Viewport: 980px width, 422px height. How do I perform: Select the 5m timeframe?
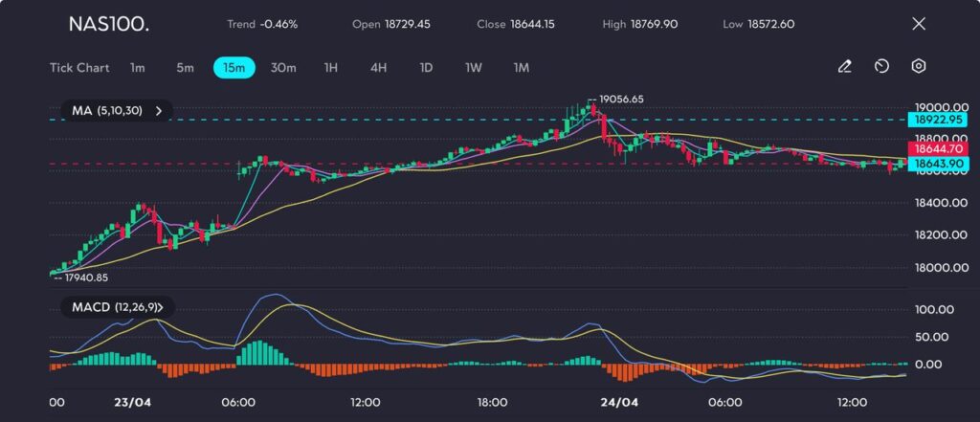(x=185, y=68)
